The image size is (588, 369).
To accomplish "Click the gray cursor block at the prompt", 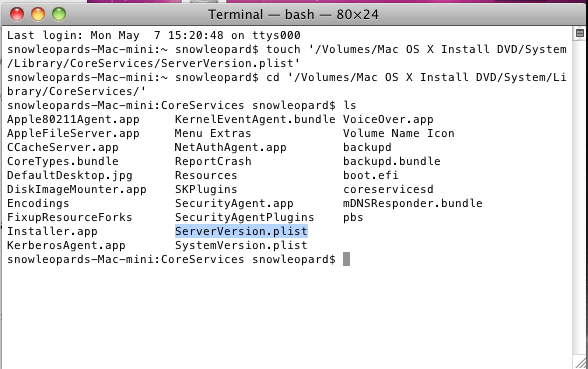I will pyautogui.click(x=346, y=259).
